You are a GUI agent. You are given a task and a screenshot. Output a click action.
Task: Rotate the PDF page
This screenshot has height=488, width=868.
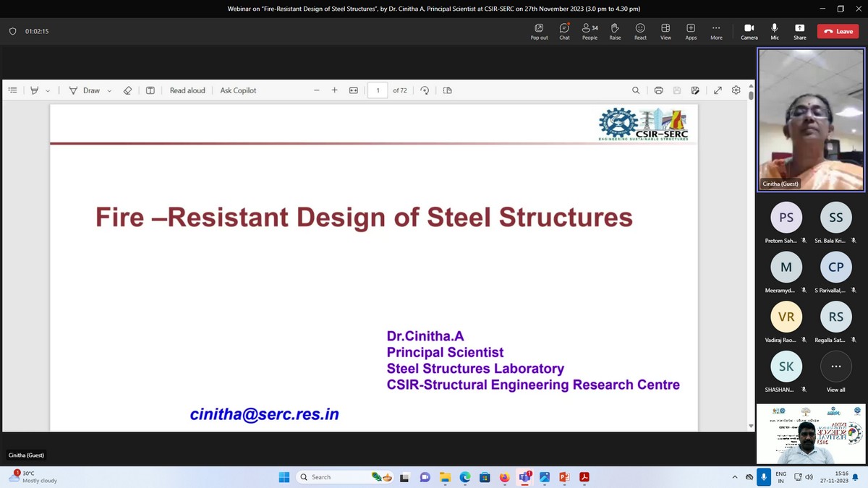point(425,90)
